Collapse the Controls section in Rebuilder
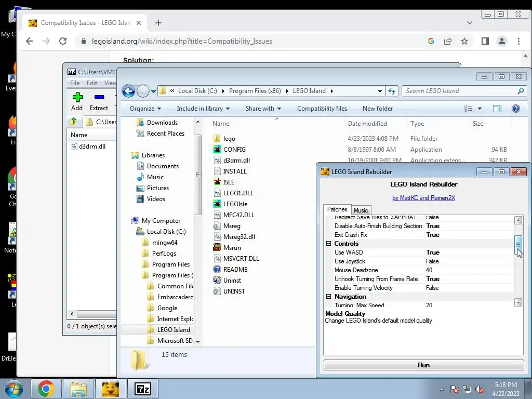This screenshot has width=532, height=399. click(328, 244)
